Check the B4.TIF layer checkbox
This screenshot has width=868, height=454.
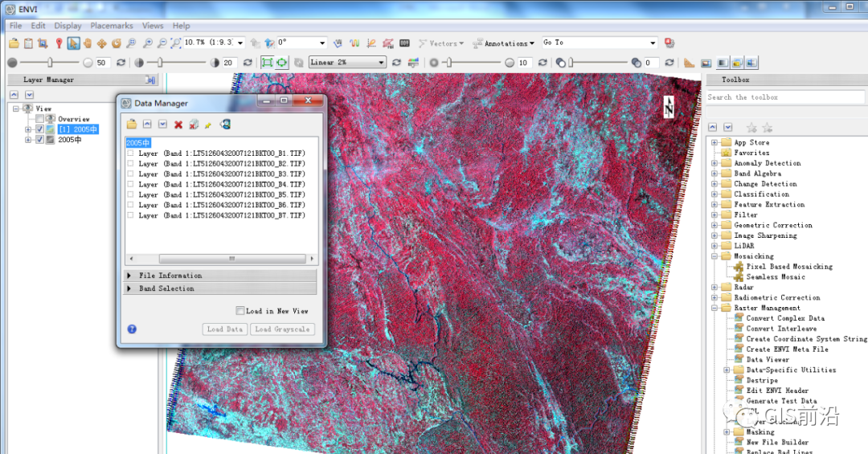pos(131,184)
